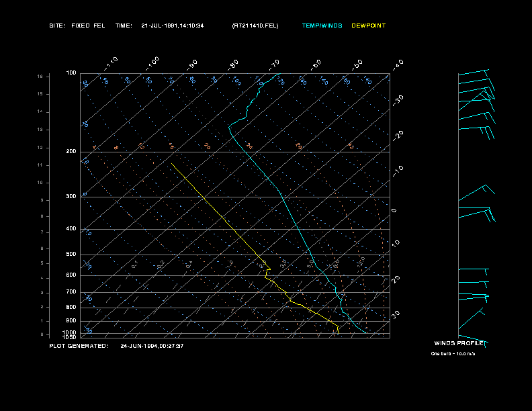The width and height of the screenshot is (532, 411).
Task: Click the 200 pressure level label
Action: coord(71,152)
